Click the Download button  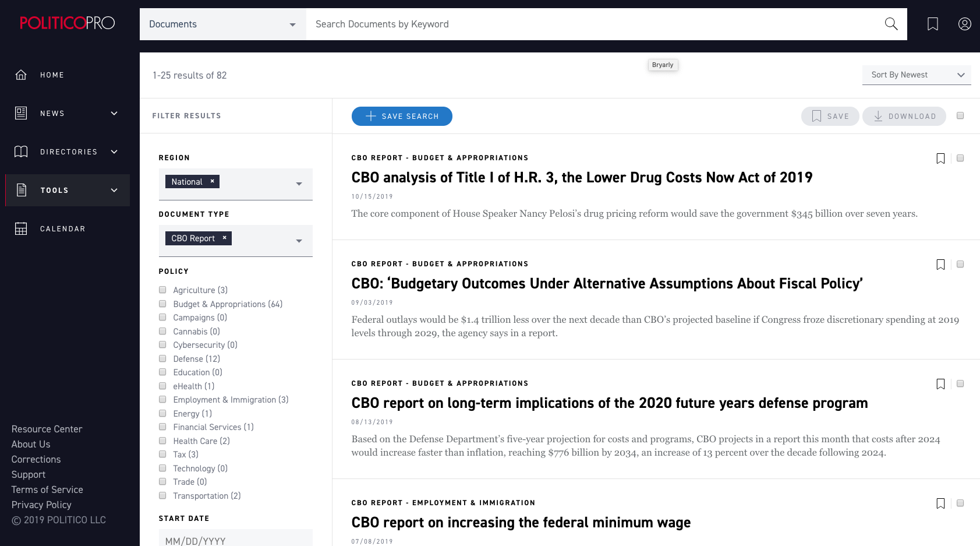pyautogui.click(x=904, y=116)
